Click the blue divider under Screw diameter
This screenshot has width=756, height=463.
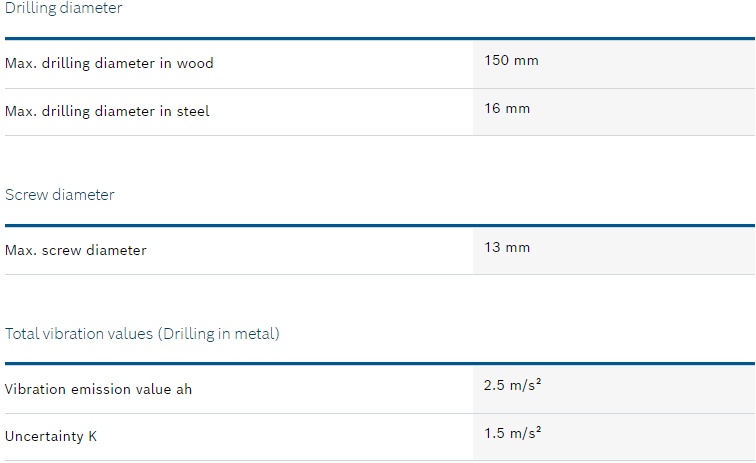coord(380,225)
